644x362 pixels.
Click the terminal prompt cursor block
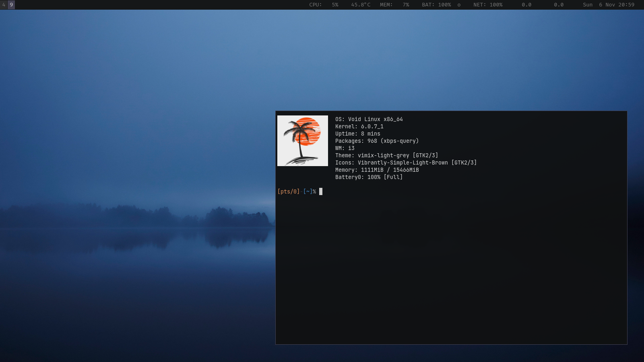(x=321, y=191)
